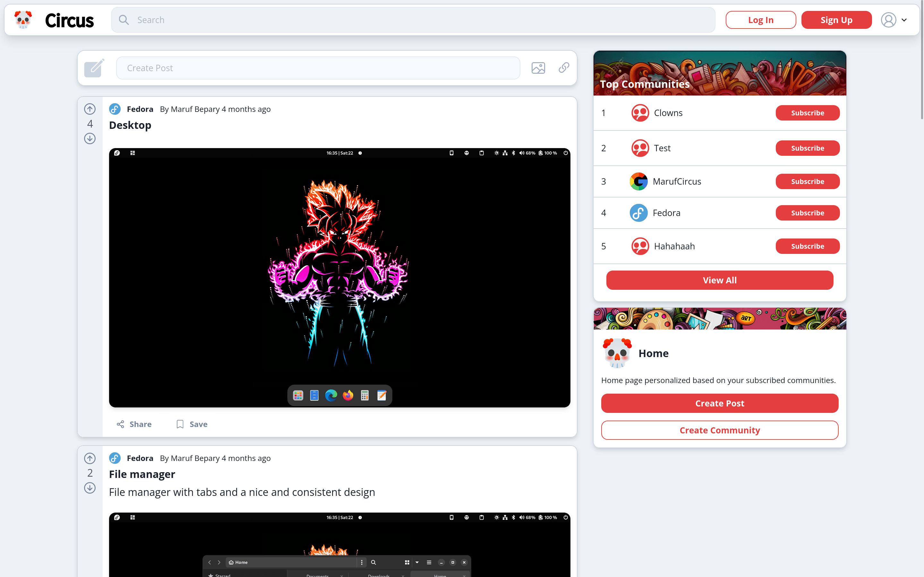Click the Create Community button
Image resolution: width=924 pixels, height=577 pixels.
719,430
